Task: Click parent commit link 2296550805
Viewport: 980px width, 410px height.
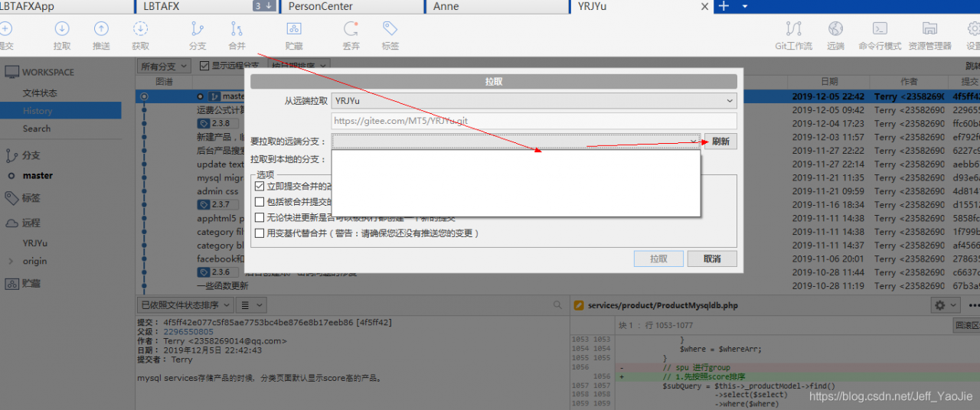Action: click(188, 332)
